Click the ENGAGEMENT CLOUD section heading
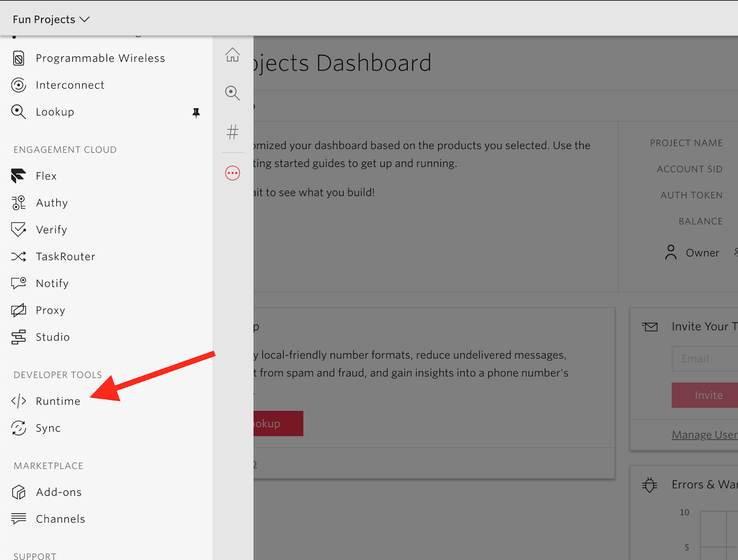This screenshot has width=738, height=560. pyautogui.click(x=65, y=150)
